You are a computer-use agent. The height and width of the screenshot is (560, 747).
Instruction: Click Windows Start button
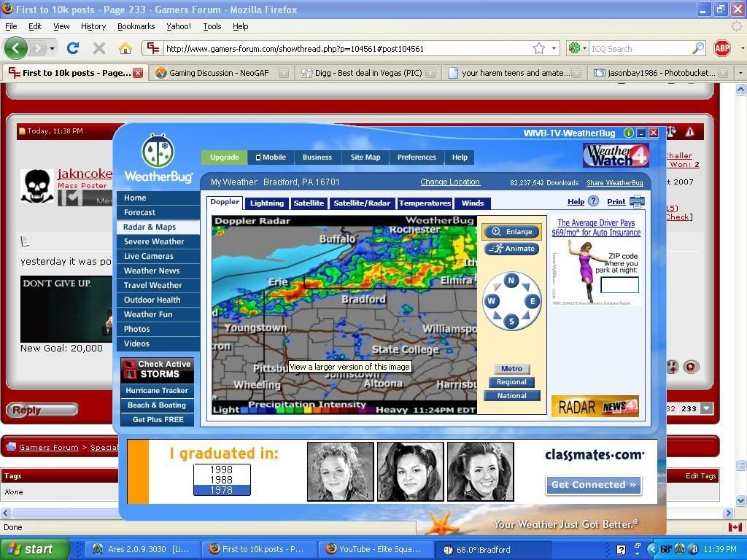coord(34,549)
